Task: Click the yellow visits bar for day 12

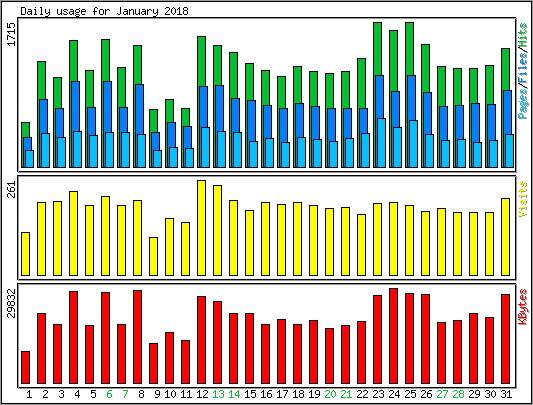Action: coord(202,228)
